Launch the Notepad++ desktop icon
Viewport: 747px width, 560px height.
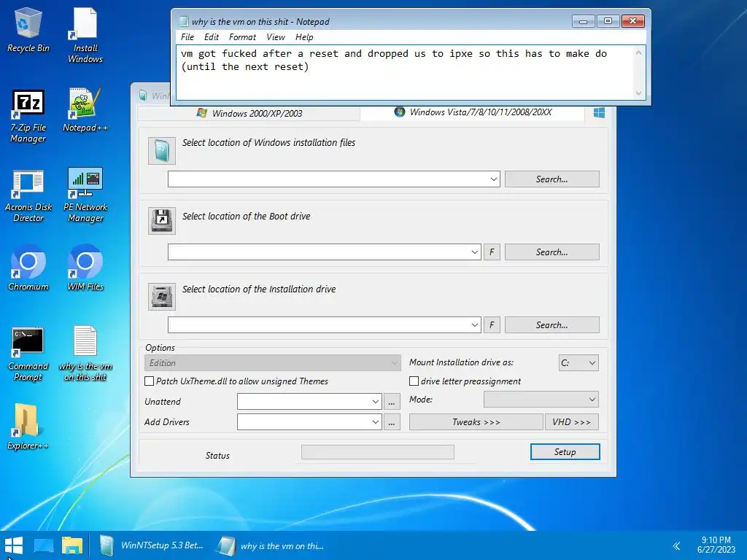tap(85, 111)
